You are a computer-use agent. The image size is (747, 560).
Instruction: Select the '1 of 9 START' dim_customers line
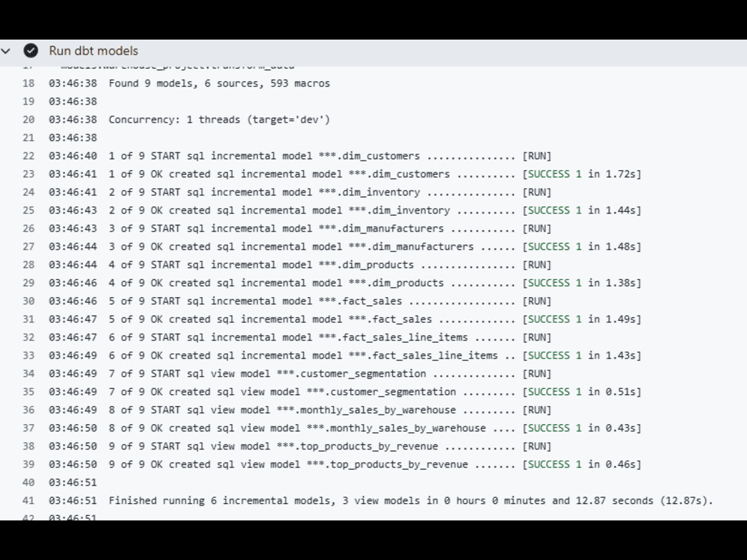[329, 156]
